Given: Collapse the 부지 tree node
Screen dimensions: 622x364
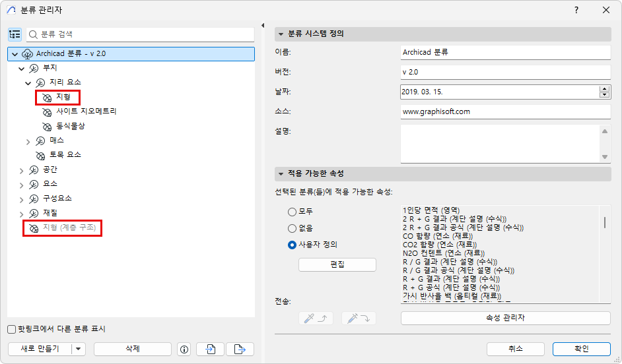Looking at the screenshot, I should point(21,69).
